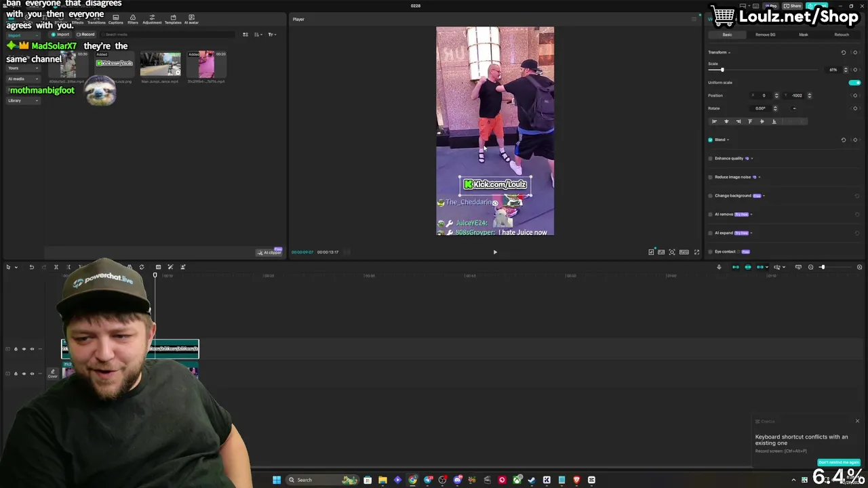Add a Rotate keyframe
This screenshot has height=488, width=868.
tap(855, 108)
